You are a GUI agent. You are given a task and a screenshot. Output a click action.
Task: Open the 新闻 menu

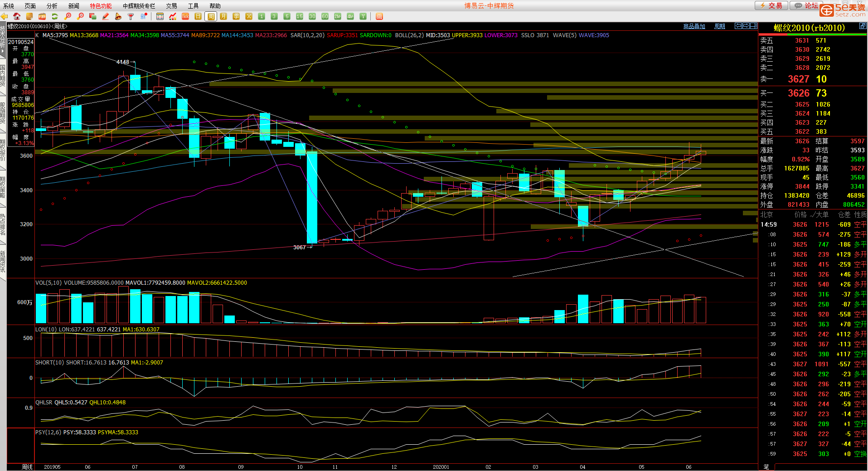[74, 6]
